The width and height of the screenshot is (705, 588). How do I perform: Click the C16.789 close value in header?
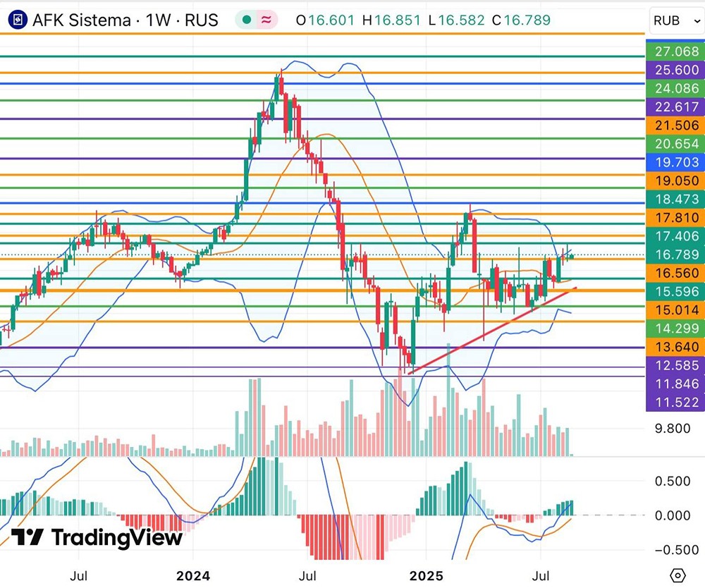pos(521,20)
